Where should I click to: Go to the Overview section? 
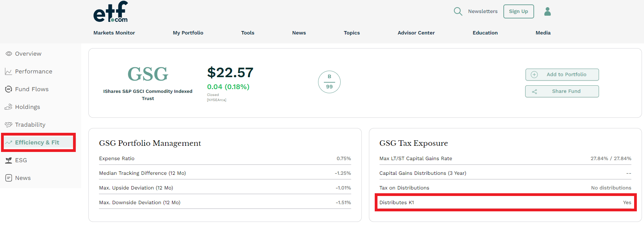coord(28,54)
